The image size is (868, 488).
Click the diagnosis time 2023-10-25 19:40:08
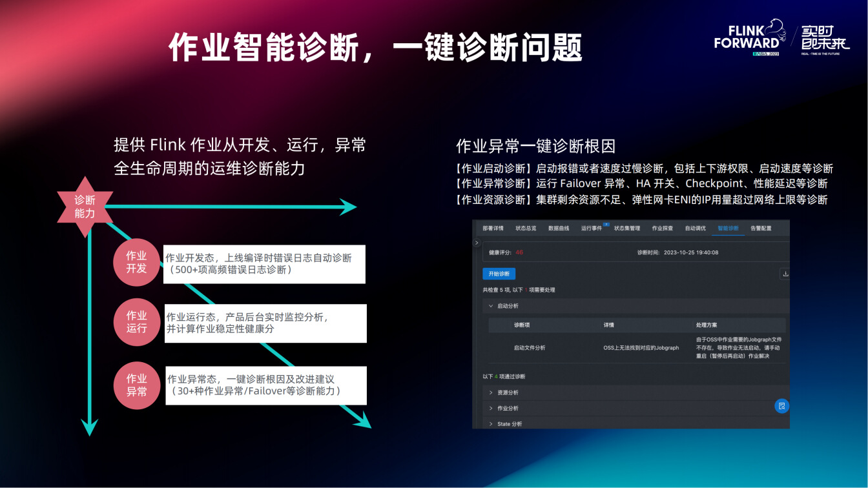691,252
